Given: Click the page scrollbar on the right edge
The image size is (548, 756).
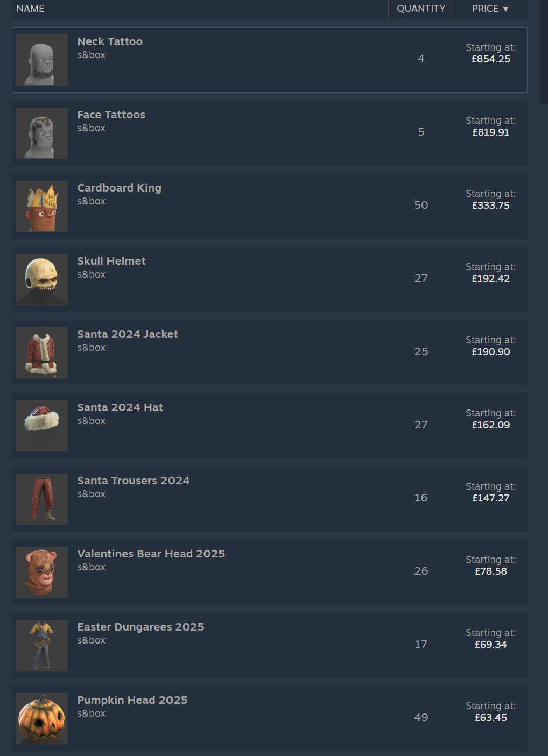Looking at the screenshot, I should point(544,52).
